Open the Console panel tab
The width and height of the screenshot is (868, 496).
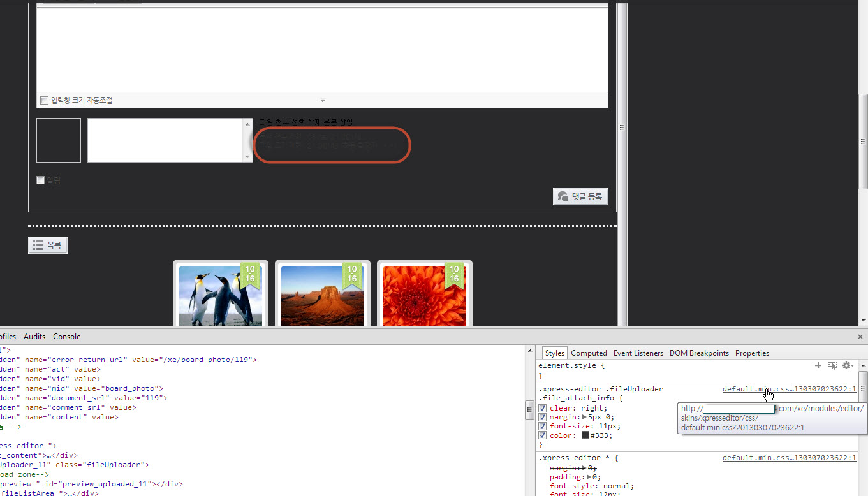click(67, 337)
